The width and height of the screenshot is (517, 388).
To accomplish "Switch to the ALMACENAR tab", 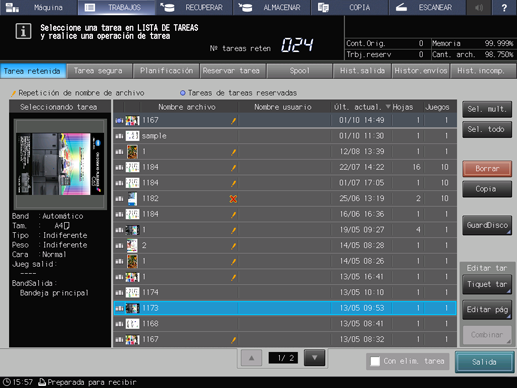I will tap(271, 7).
